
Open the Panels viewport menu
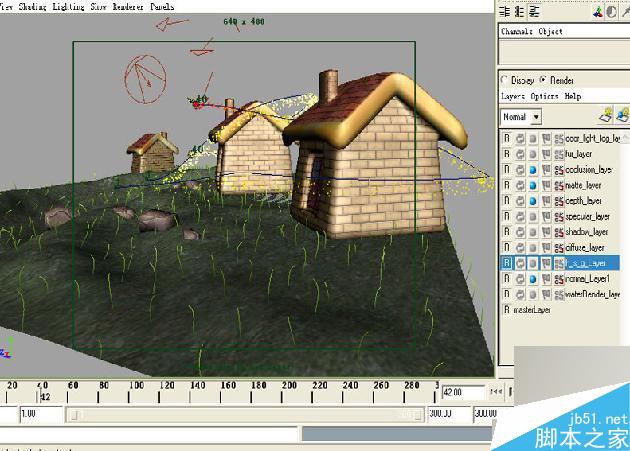(162, 7)
